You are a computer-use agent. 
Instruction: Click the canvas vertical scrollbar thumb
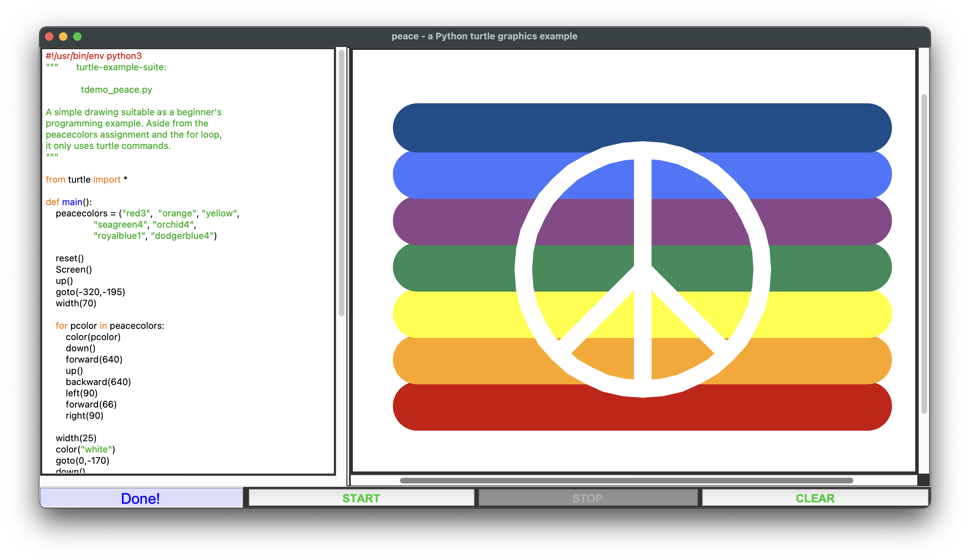[x=924, y=254]
